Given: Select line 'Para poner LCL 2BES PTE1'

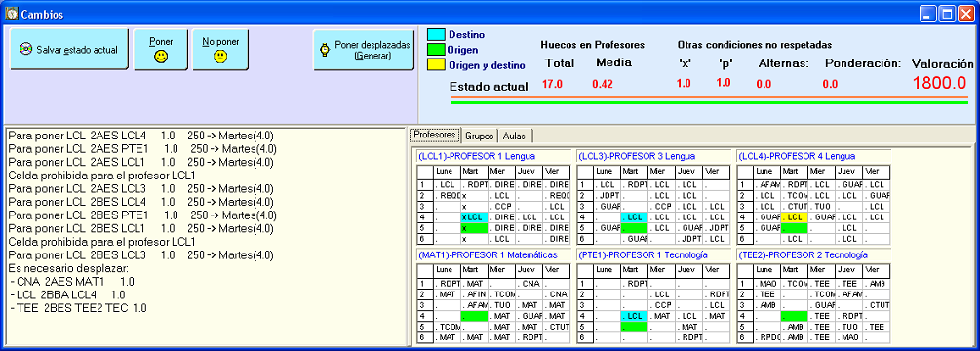Looking at the screenshot, I should click(x=142, y=214).
